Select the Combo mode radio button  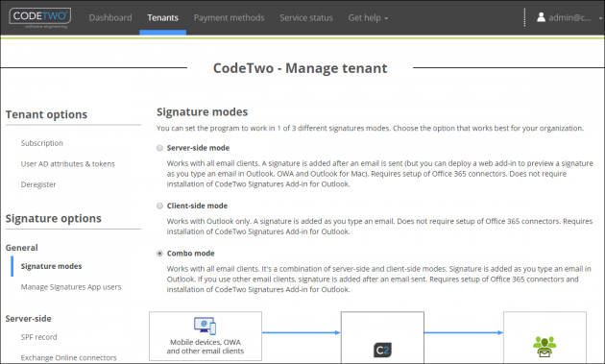point(159,254)
